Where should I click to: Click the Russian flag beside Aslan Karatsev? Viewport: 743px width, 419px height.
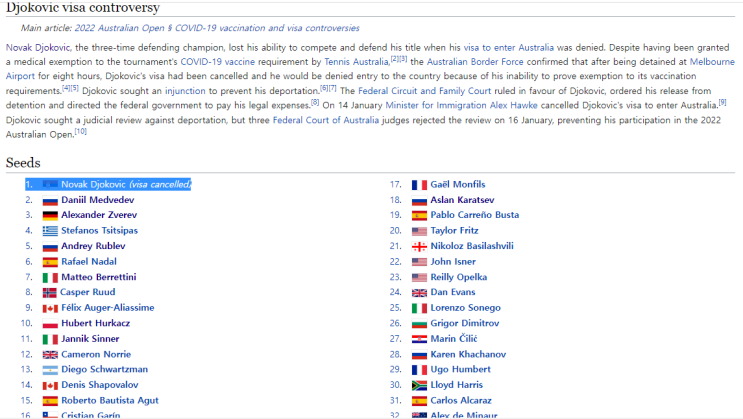click(x=419, y=200)
